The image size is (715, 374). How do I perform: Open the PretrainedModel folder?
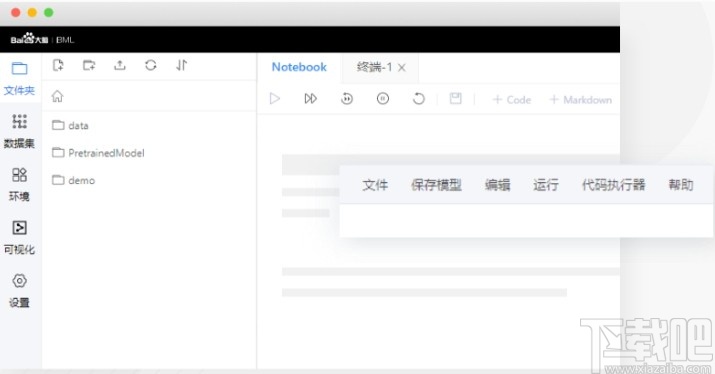pyautogui.click(x=98, y=153)
